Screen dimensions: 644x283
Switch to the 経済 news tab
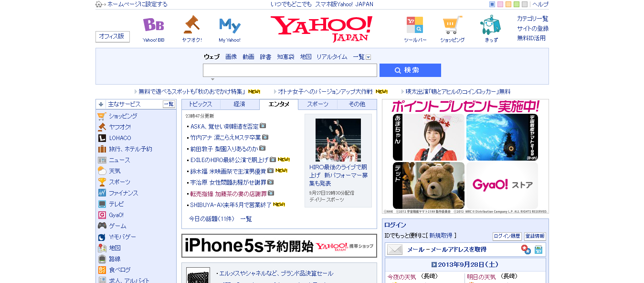click(240, 104)
